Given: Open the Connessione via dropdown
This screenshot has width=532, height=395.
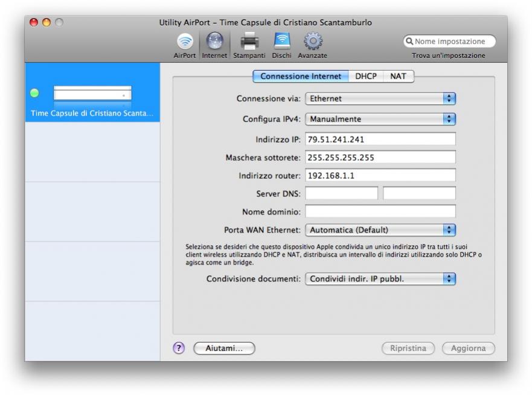Looking at the screenshot, I should pos(380,99).
